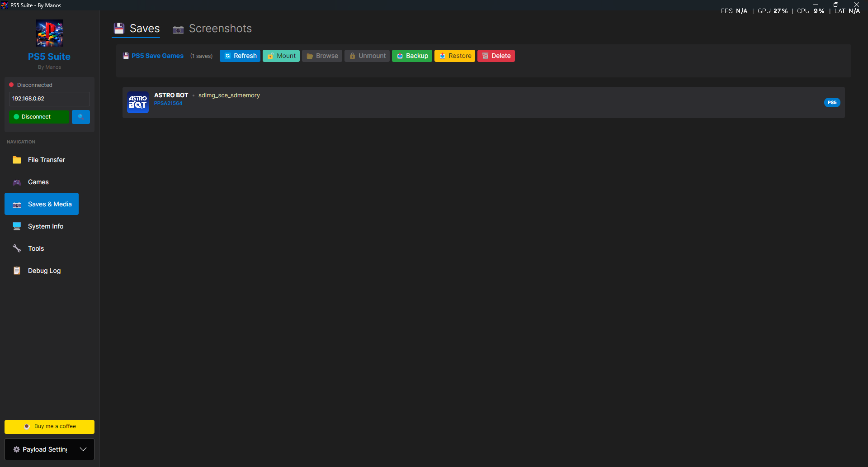Open the File Transfer folder icon

pos(17,160)
